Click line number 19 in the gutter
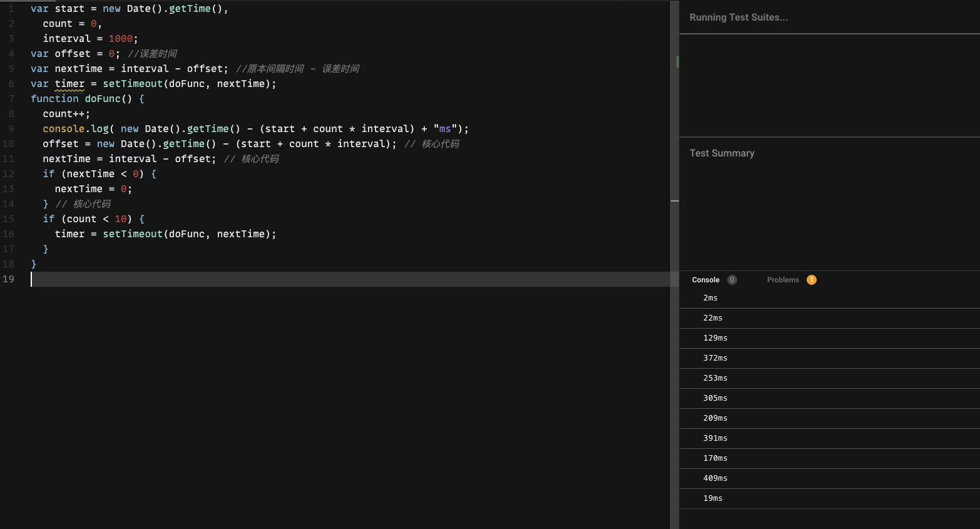Screen dimensions: 980x529 8,279
